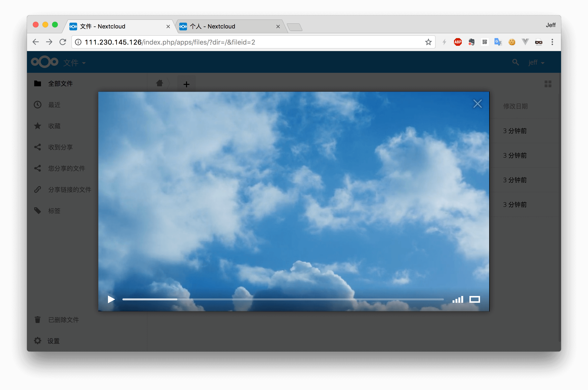The height and width of the screenshot is (390, 588).
Task: Open Google Translate extension
Action: coord(498,42)
